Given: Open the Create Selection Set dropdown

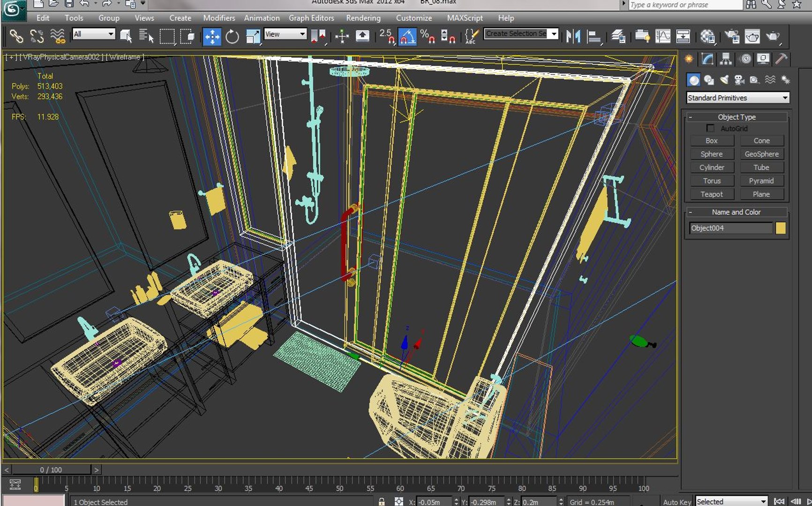Looking at the screenshot, I should tap(521, 34).
